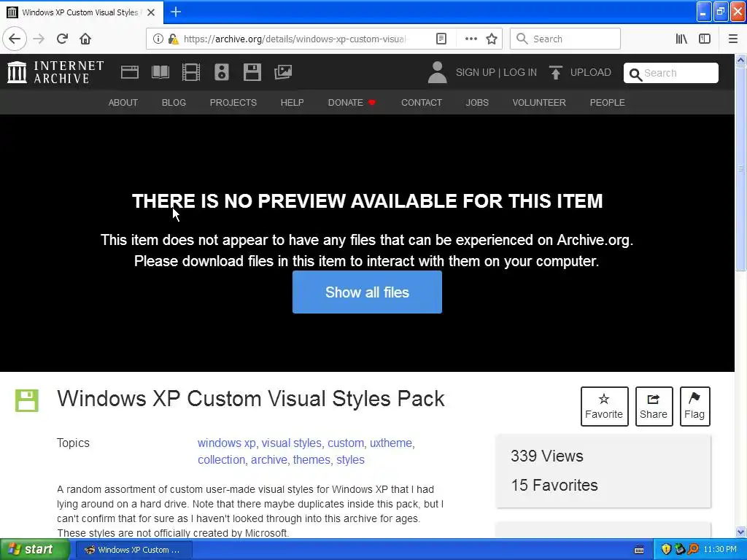Open the browser home page
747x560 pixels.
85,39
